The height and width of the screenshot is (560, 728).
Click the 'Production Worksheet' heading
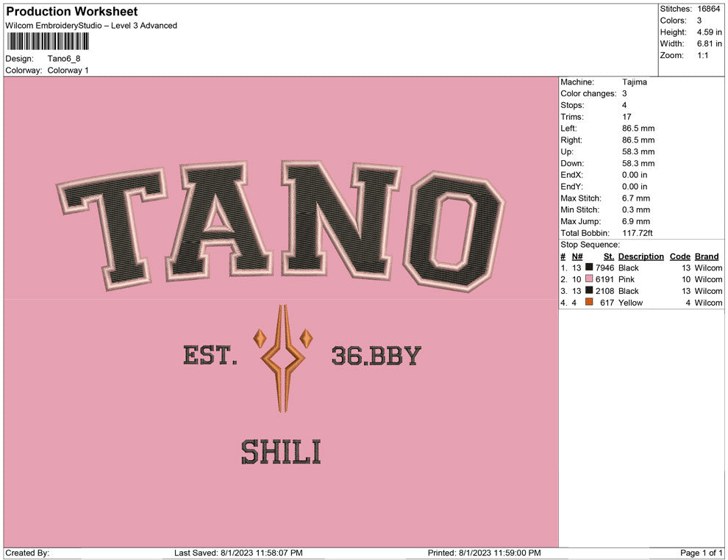(x=72, y=12)
